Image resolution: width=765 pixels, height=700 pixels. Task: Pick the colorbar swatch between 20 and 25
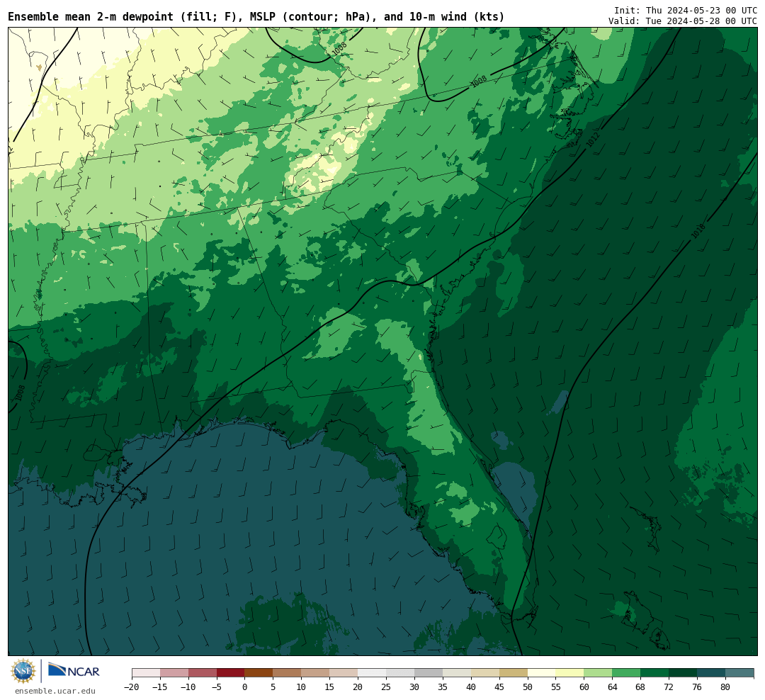coord(372,673)
